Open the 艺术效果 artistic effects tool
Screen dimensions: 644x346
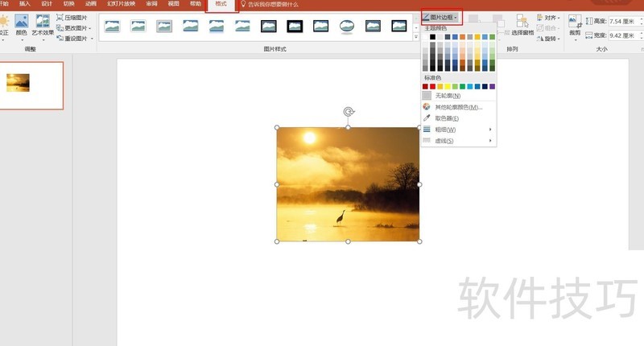click(43, 26)
